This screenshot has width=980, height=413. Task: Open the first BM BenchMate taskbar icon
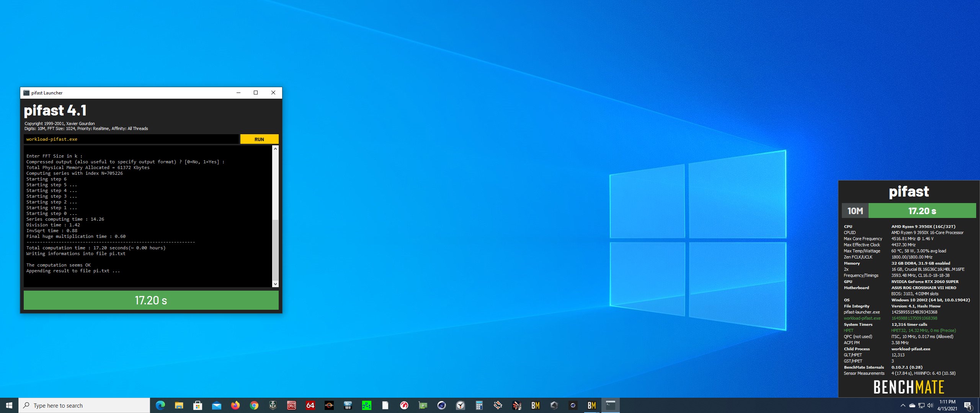point(535,405)
